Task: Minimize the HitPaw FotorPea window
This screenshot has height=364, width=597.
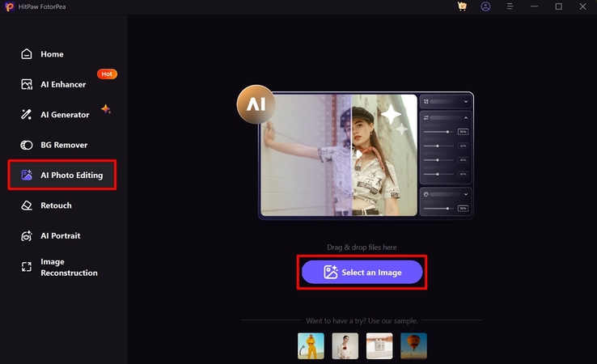Action: pos(535,6)
